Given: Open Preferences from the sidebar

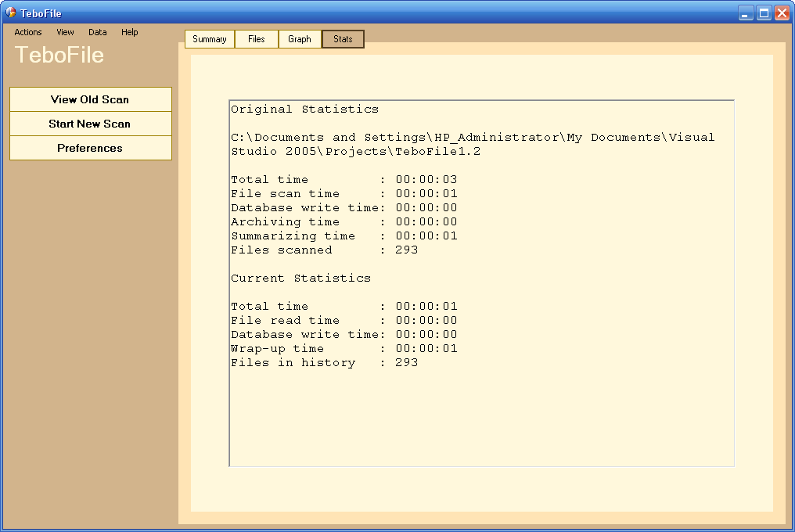Looking at the screenshot, I should tap(90, 148).
